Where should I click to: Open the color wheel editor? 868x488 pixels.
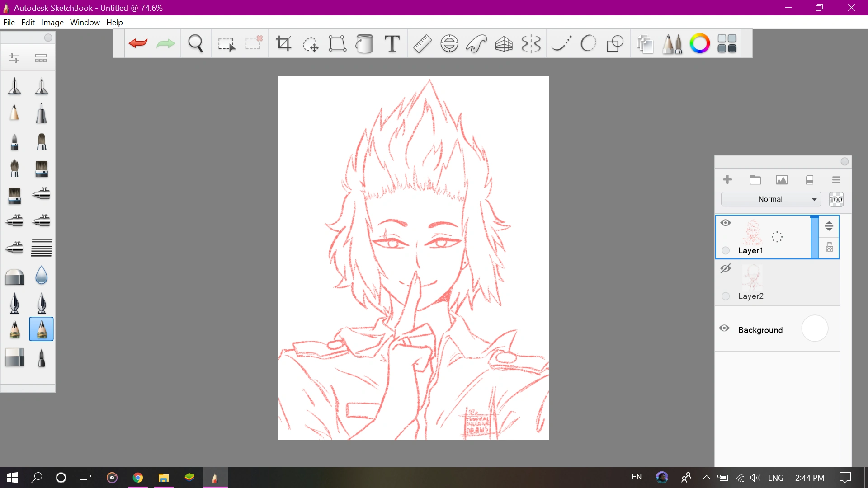pos(699,43)
